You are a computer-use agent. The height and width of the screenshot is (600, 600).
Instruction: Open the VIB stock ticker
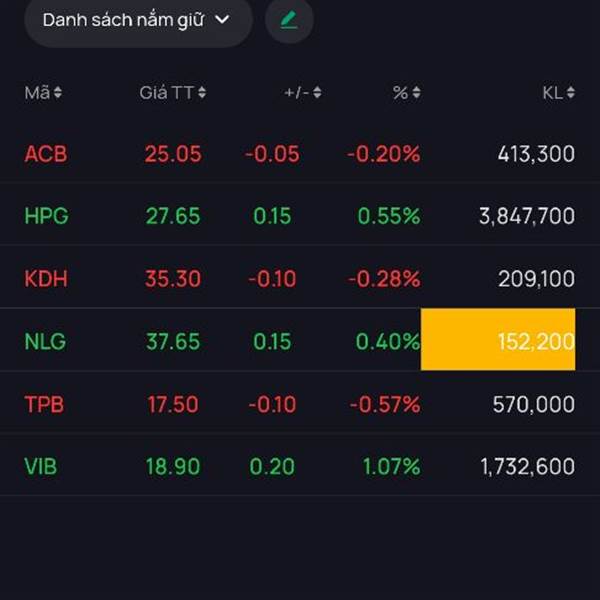tap(42, 466)
